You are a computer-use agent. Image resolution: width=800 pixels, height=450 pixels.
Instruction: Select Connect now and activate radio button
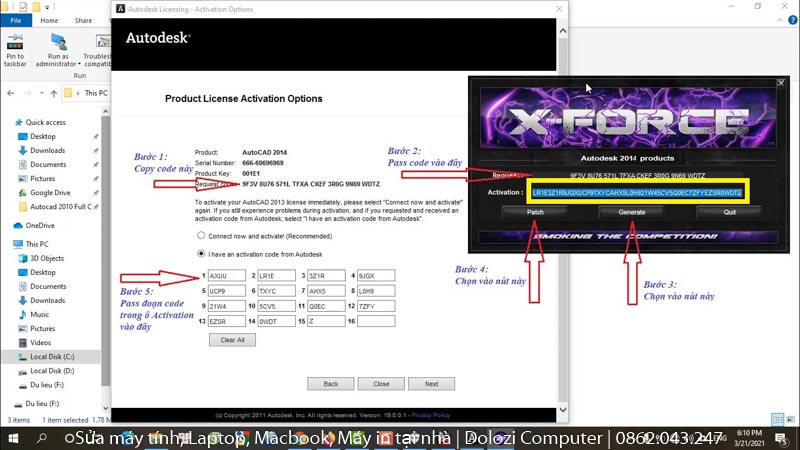(201, 236)
